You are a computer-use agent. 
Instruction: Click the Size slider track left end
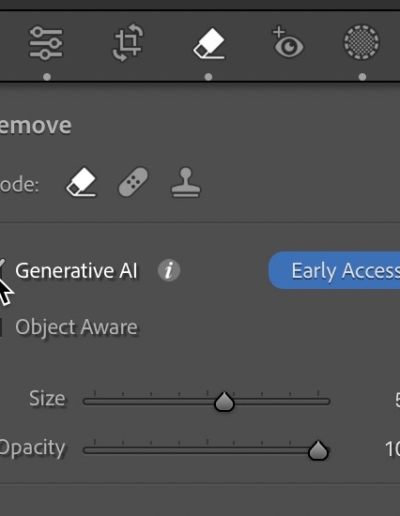pyautogui.click(x=87, y=402)
